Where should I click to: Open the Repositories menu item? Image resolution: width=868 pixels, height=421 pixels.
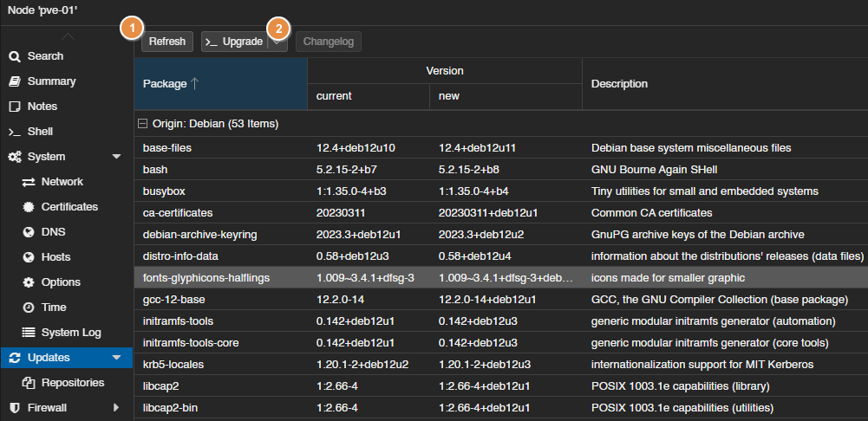point(72,382)
